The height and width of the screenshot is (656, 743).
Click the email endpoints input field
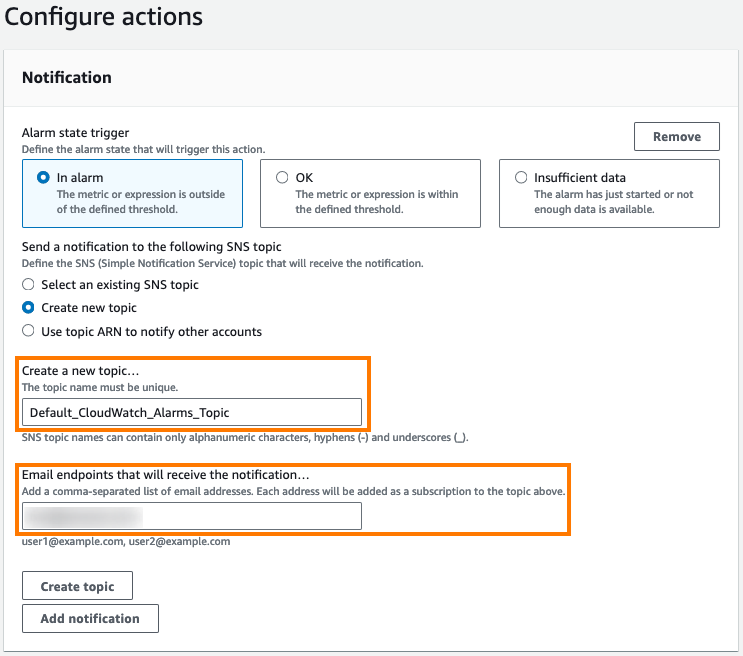pyautogui.click(x=192, y=516)
